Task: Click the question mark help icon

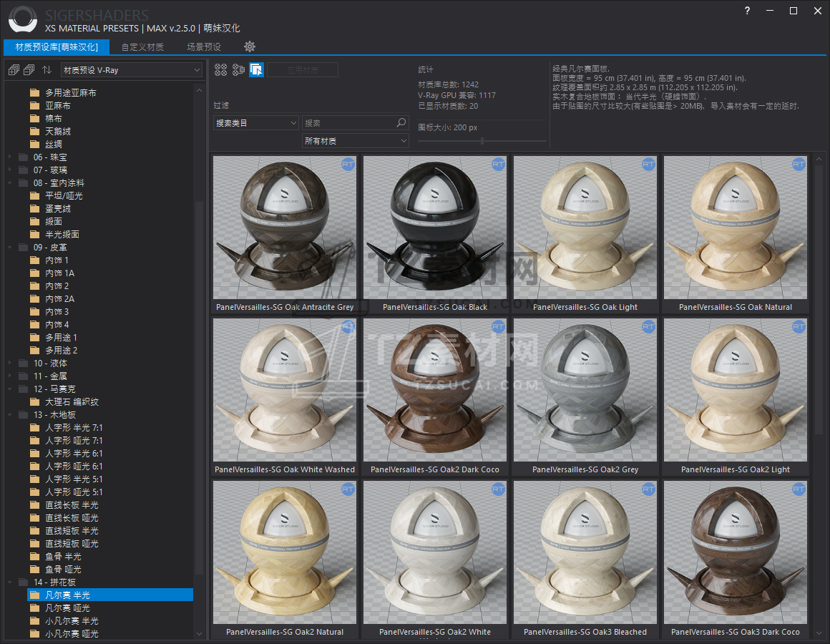Action: pyautogui.click(x=747, y=11)
